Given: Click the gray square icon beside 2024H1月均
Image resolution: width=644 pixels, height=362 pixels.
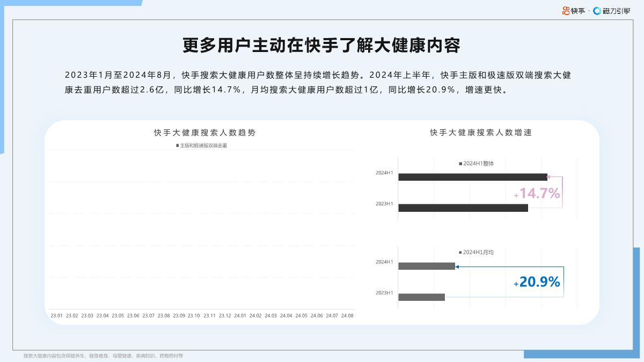Looking at the screenshot, I should (459, 251).
